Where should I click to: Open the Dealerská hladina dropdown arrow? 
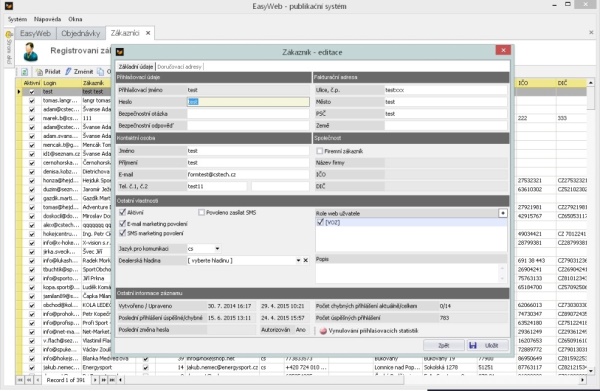(298, 260)
